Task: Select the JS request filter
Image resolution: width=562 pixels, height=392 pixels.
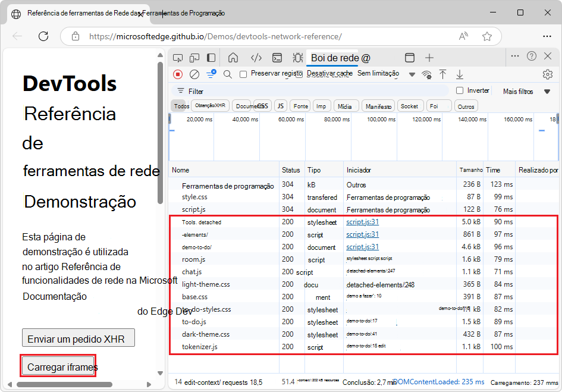Action: (x=280, y=105)
